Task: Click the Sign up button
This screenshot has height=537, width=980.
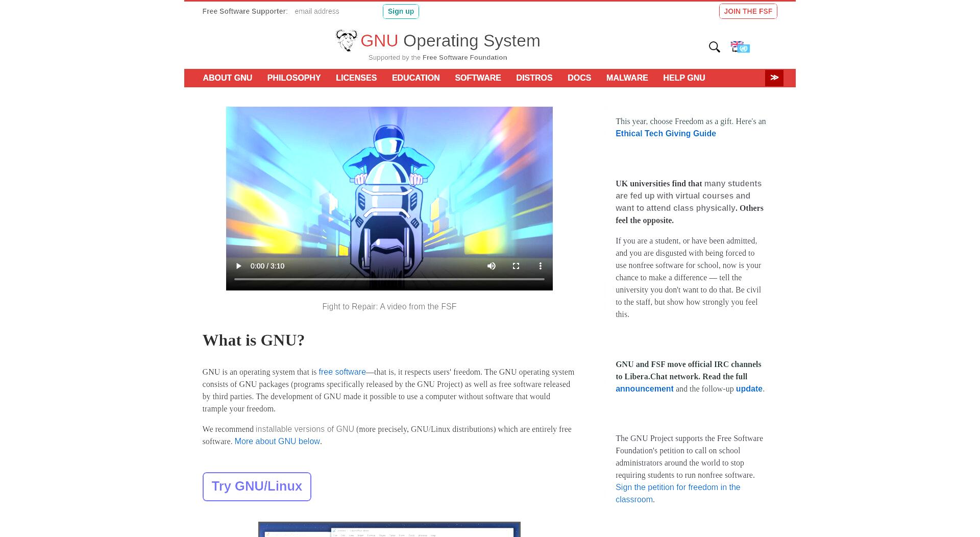Action: click(401, 11)
